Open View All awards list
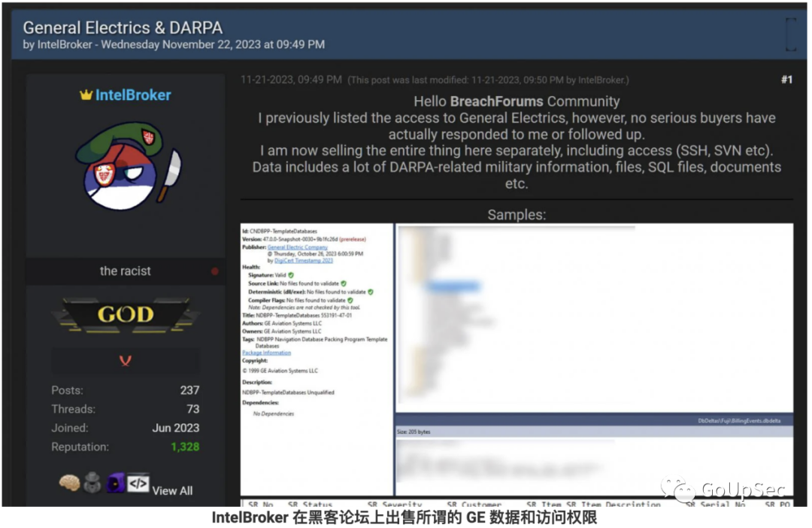812x528 pixels. [x=172, y=490]
